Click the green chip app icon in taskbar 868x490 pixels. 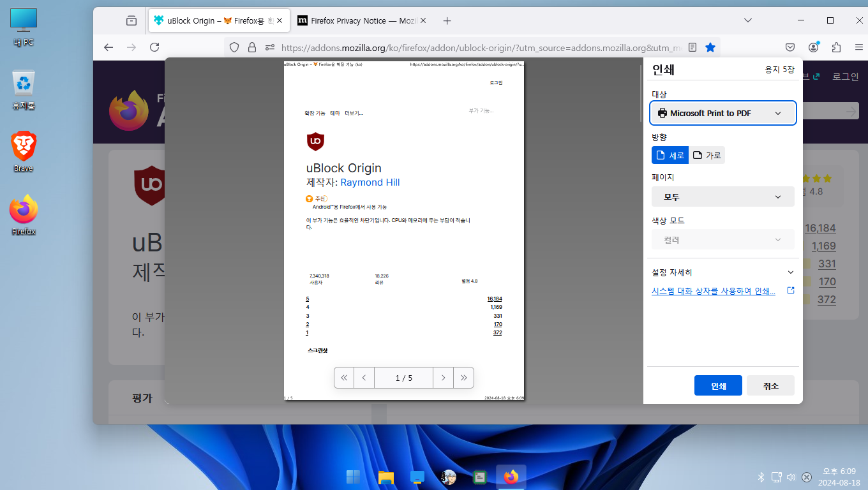point(480,477)
